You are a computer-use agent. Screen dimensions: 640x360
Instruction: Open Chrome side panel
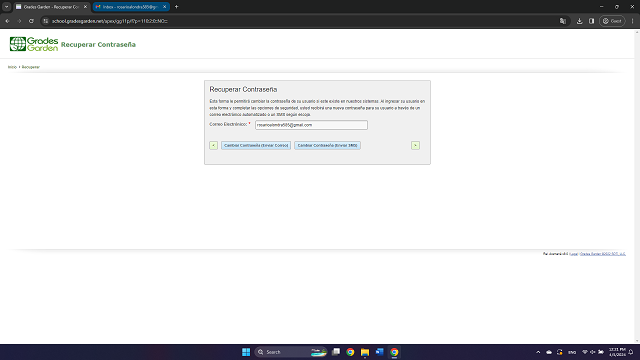591,21
